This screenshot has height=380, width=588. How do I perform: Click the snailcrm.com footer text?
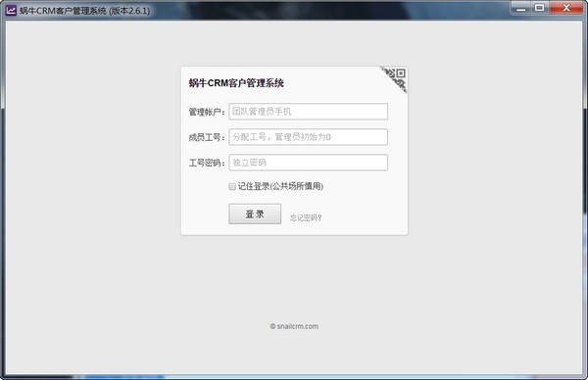pos(294,326)
